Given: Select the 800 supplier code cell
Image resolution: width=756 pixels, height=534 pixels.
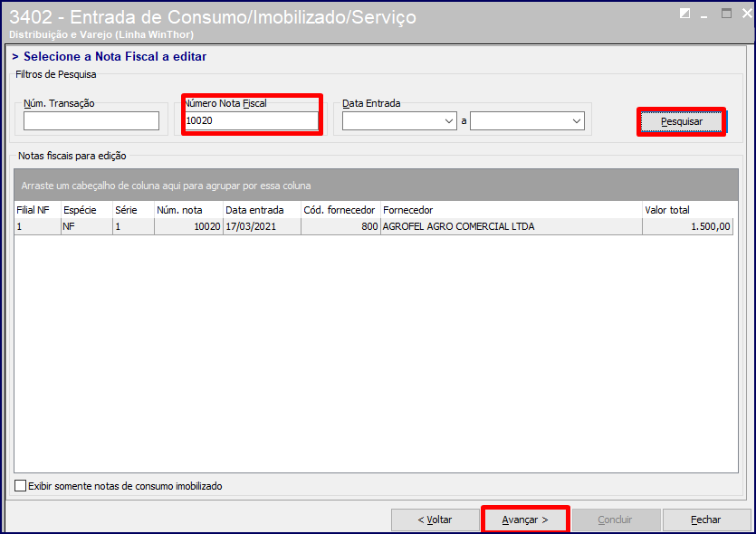Looking at the screenshot, I should point(340,226).
